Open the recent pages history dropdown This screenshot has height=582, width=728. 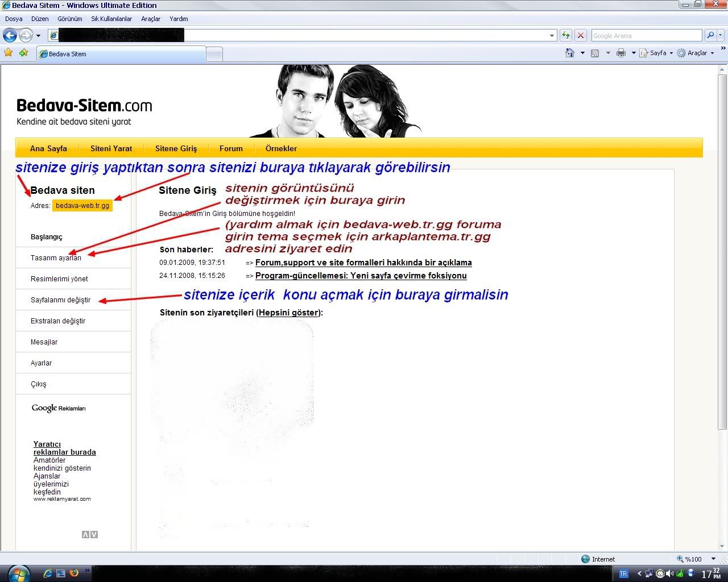(38, 36)
